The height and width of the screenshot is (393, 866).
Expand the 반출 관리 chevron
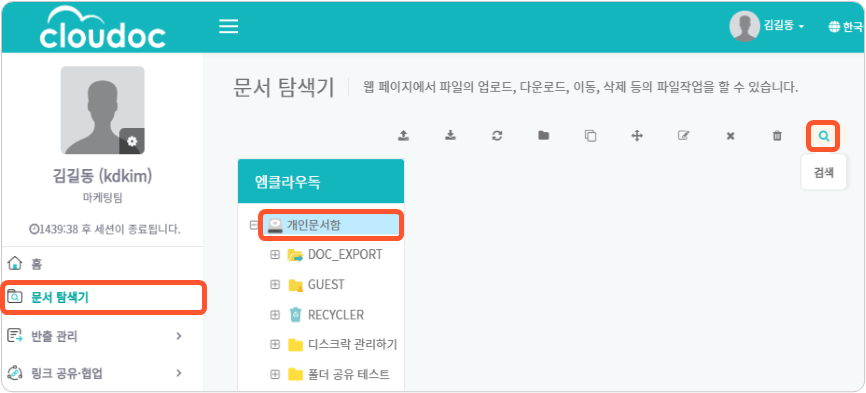178,336
